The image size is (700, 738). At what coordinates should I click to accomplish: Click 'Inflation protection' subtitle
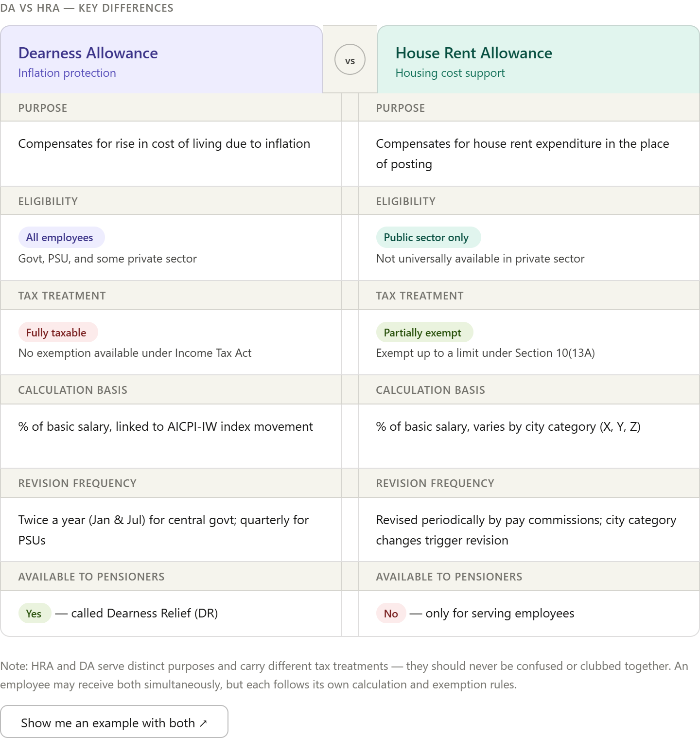(67, 73)
